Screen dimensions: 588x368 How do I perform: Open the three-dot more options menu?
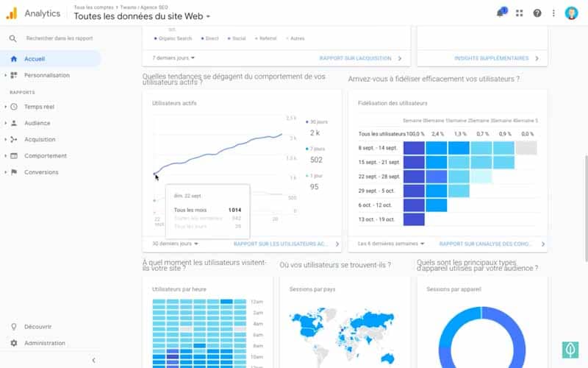pos(553,13)
